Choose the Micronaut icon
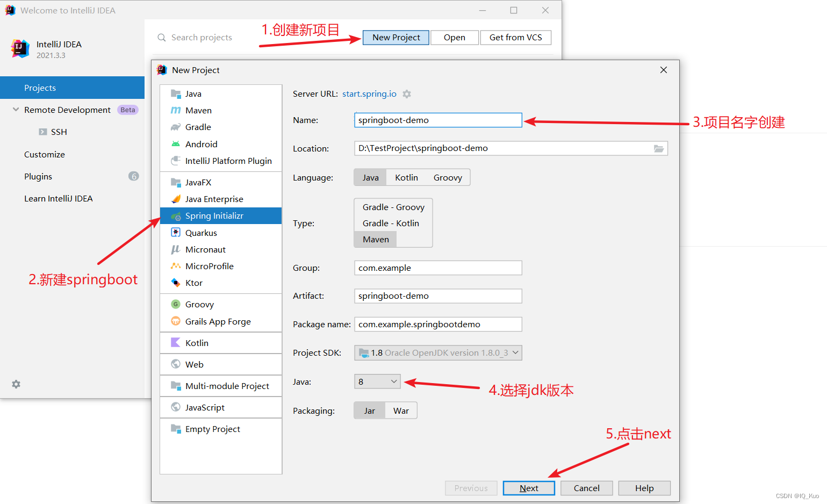Screen dimensions: 827x504 click(176, 249)
